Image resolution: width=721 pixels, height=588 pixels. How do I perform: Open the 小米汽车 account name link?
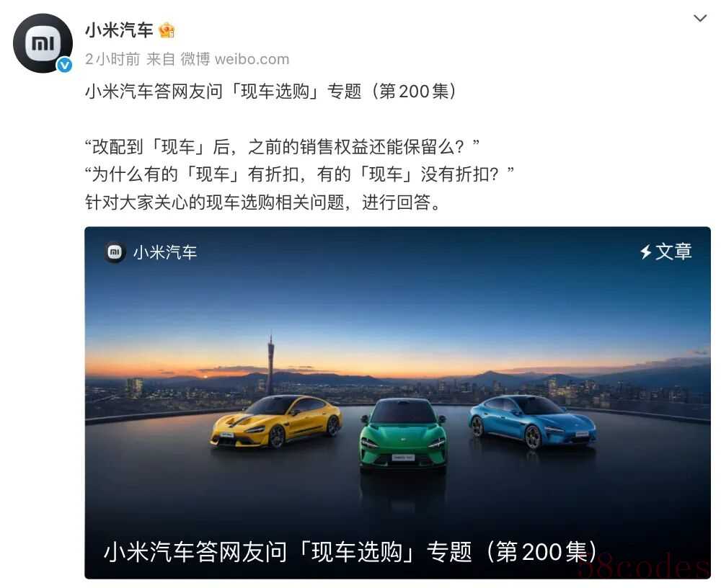119,30
